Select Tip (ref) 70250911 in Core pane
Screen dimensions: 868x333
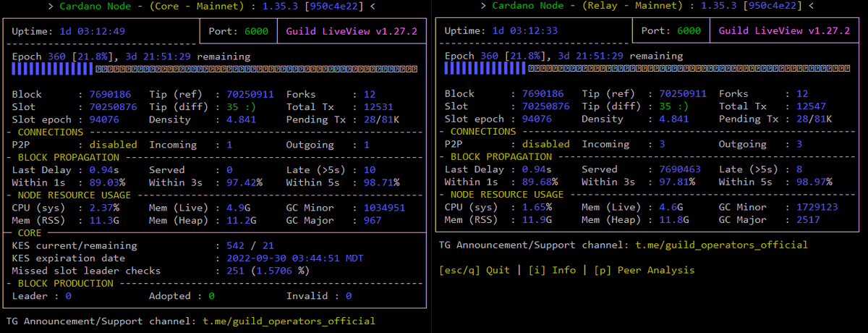(x=250, y=94)
